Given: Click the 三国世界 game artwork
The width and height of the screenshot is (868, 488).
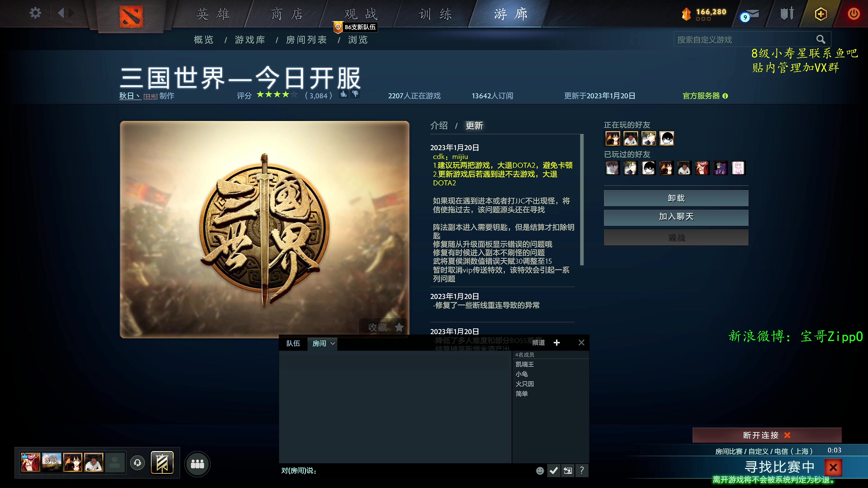Looking at the screenshot, I should click(264, 229).
